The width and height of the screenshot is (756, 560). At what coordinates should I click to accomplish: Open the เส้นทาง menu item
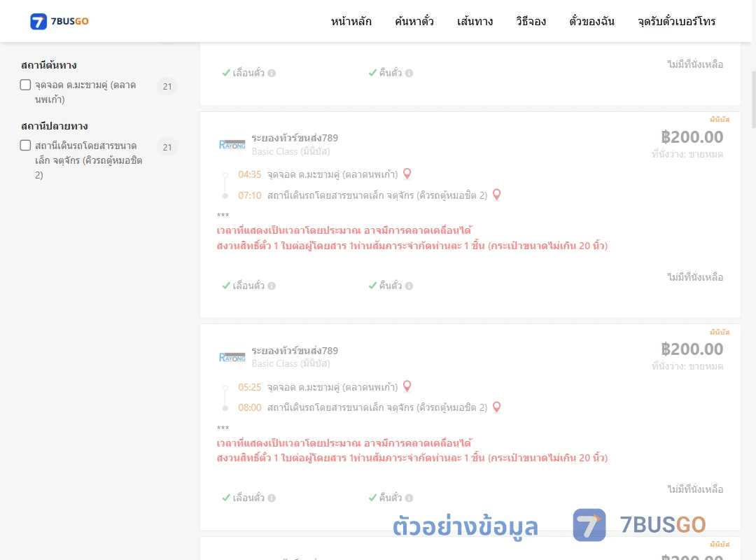click(x=475, y=21)
